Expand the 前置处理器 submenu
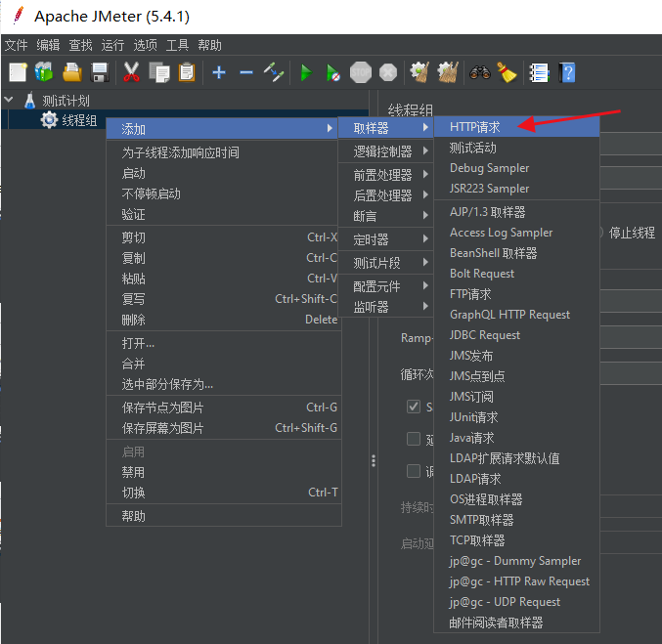 pyautogui.click(x=386, y=175)
